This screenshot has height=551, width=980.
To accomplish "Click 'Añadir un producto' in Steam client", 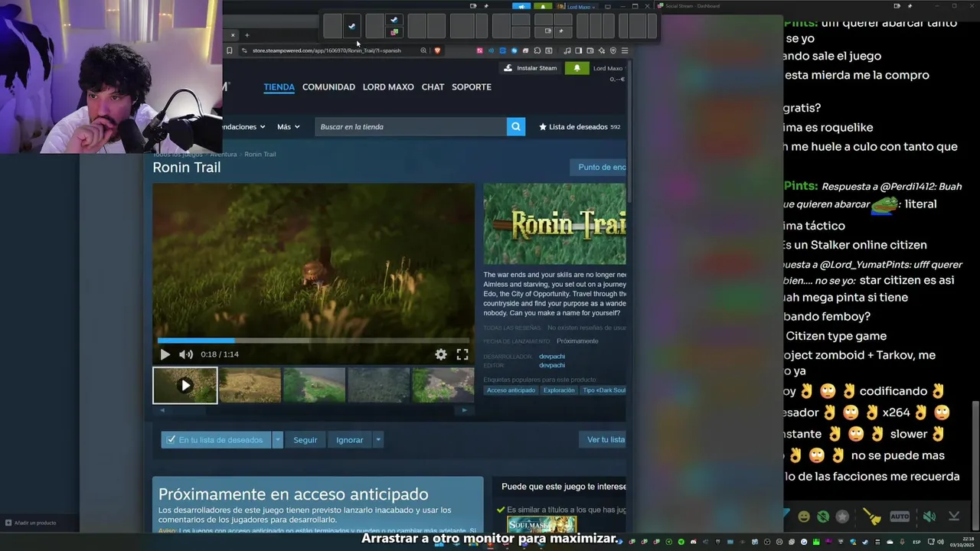I will [x=31, y=523].
